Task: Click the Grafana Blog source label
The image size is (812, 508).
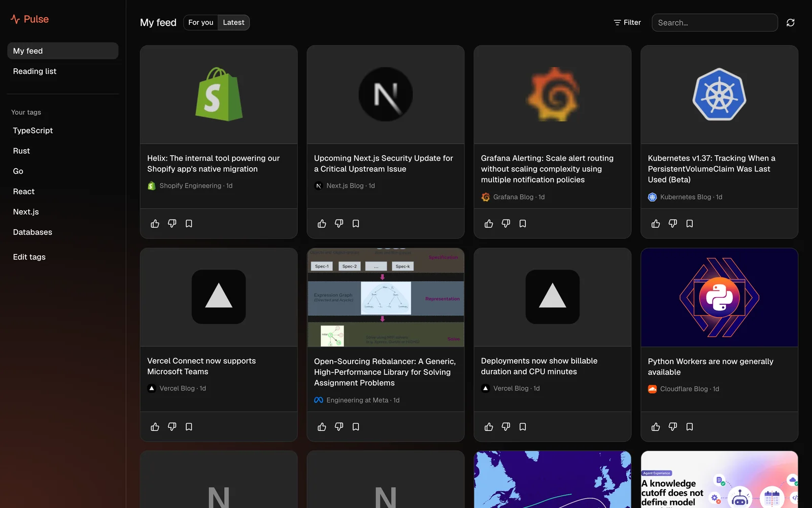Action: [513, 197]
